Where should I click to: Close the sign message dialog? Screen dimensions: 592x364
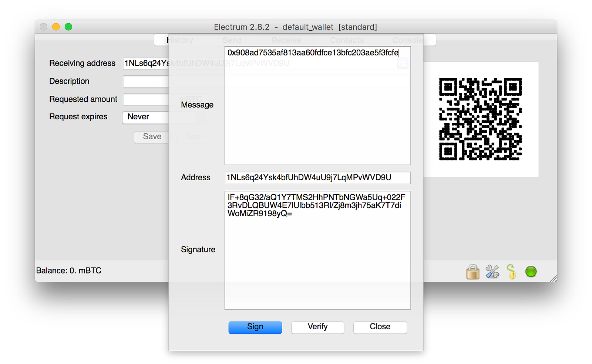click(x=380, y=327)
